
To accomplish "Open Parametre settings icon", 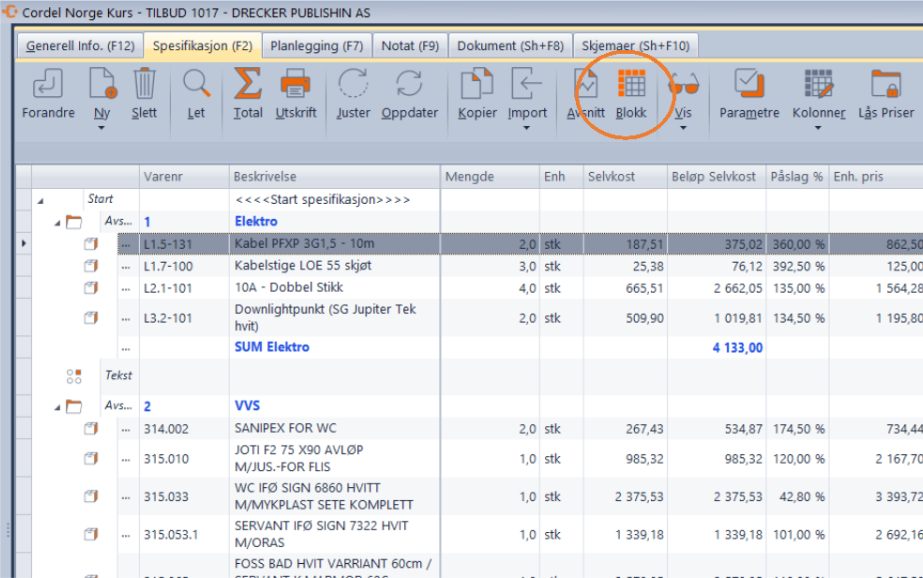I will pyautogui.click(x=749, y=84).
